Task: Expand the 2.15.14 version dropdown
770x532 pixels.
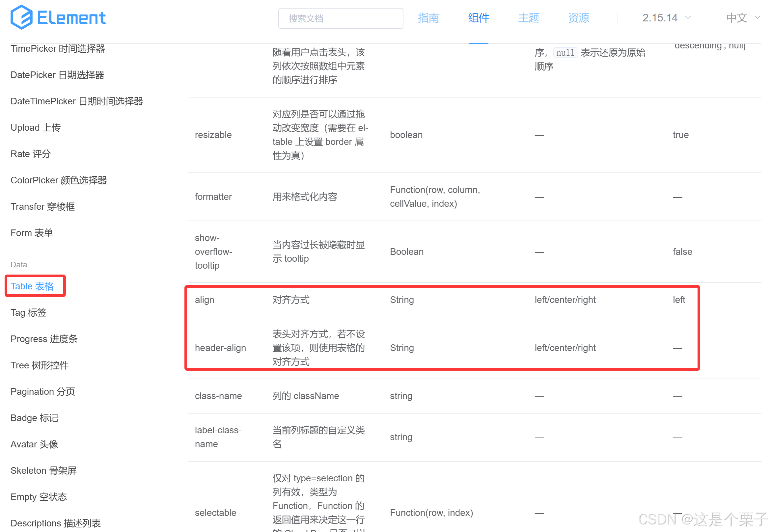Action: click(x=666, y=18)
